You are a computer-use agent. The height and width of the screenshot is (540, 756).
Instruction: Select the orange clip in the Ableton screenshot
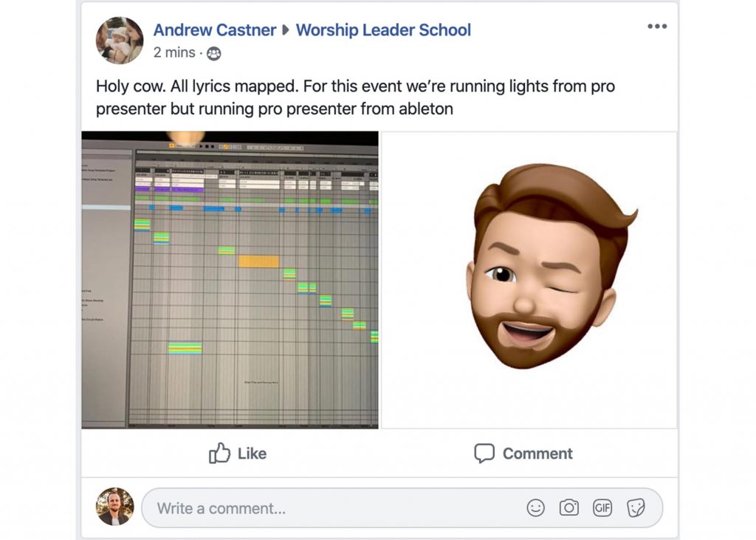[x=258, y=262]
